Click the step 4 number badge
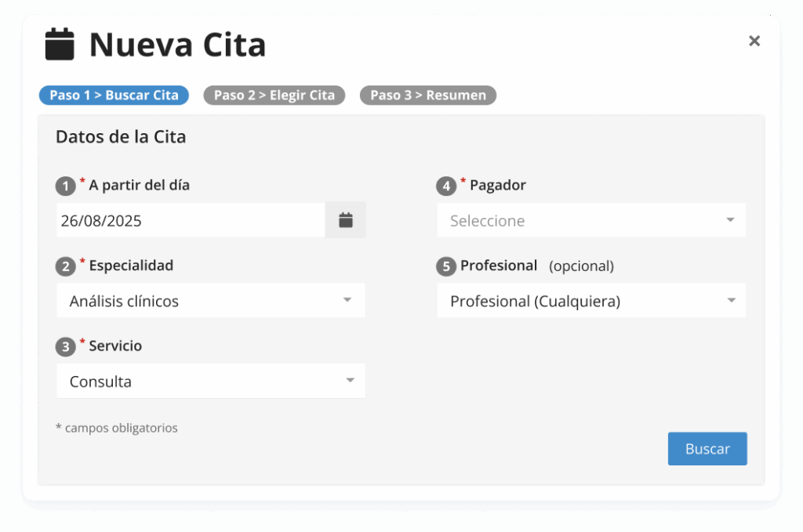Viewport: 803px width, 532px height. [445, 186]
